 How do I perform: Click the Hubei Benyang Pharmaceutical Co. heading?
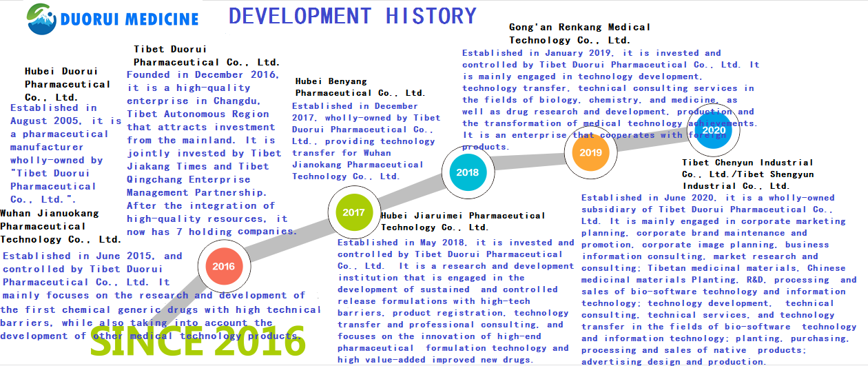point(360,87)
